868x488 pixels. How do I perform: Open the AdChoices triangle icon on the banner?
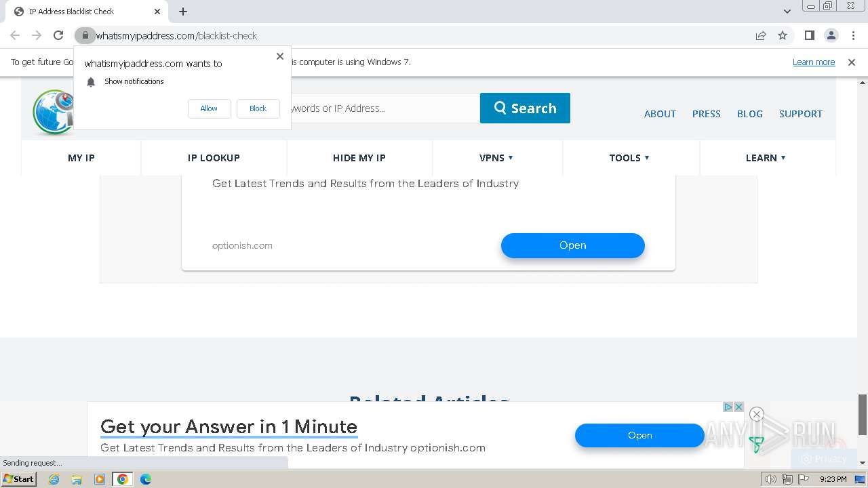pyautogui.click(x=728, y=407)
